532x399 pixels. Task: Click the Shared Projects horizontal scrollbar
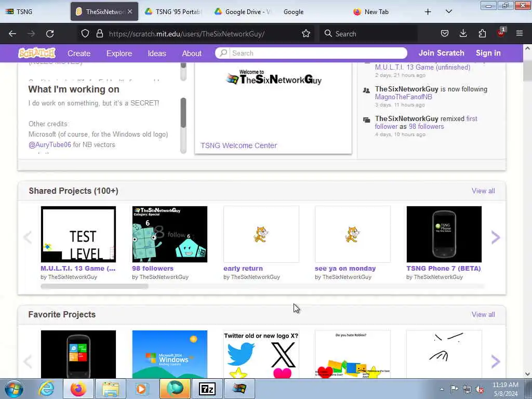click(95, 286)
